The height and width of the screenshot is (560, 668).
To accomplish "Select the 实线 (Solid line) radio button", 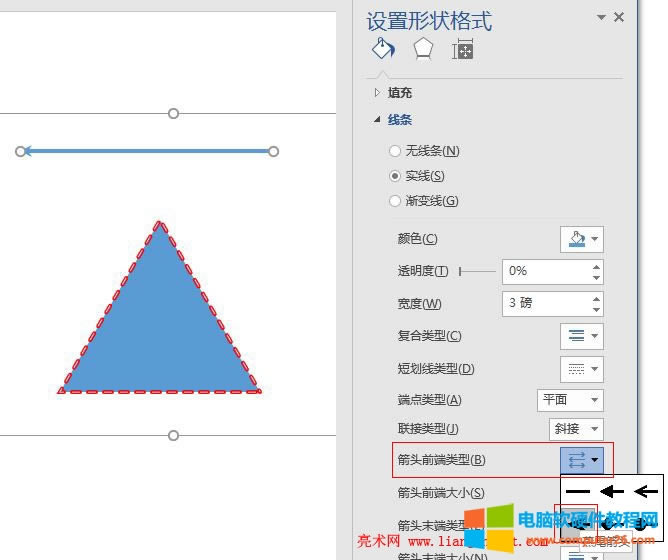I will (395, 176).
